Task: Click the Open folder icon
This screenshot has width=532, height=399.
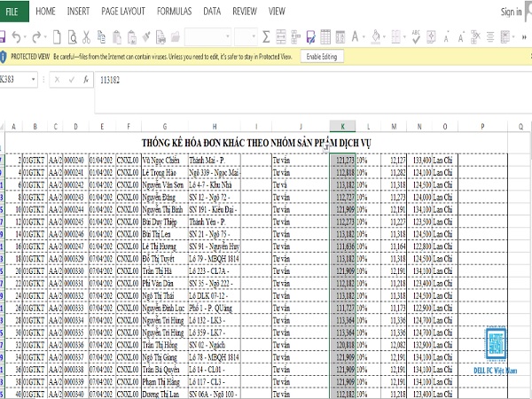Action: pos(176,36)
